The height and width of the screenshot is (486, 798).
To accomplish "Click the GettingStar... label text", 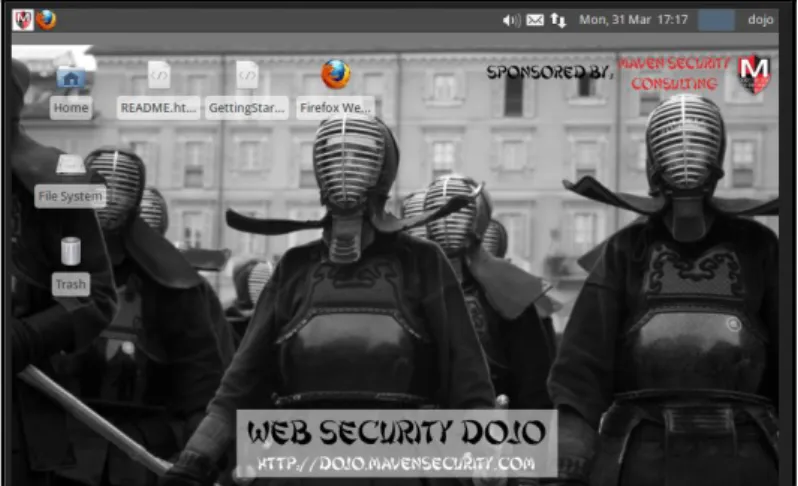I will pos(247,108).
